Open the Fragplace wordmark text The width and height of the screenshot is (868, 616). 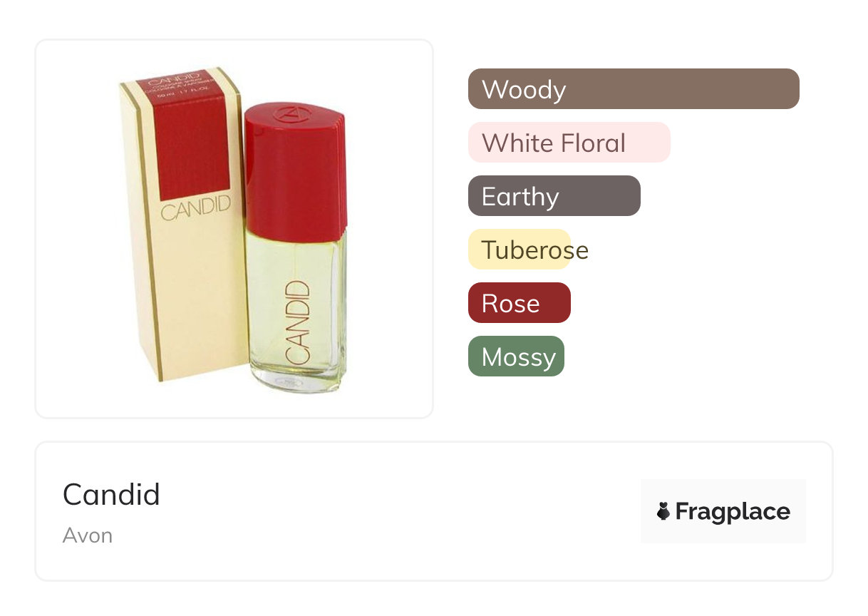(x=733, y=512)
